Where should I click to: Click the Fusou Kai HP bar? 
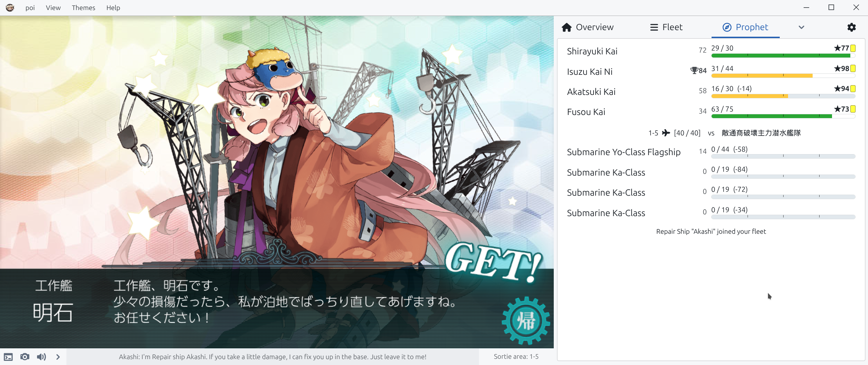pyautogui.click(x=783, y=116)
